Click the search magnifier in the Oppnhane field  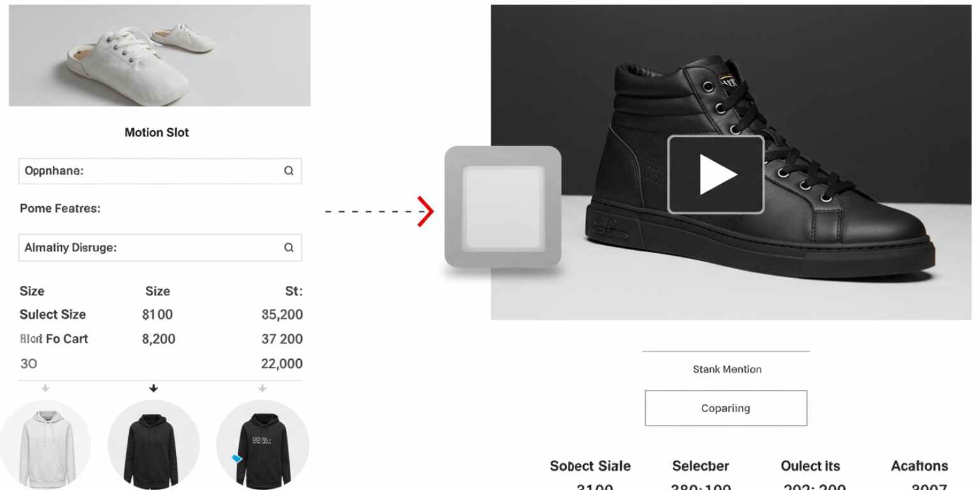tap(288, 171)
